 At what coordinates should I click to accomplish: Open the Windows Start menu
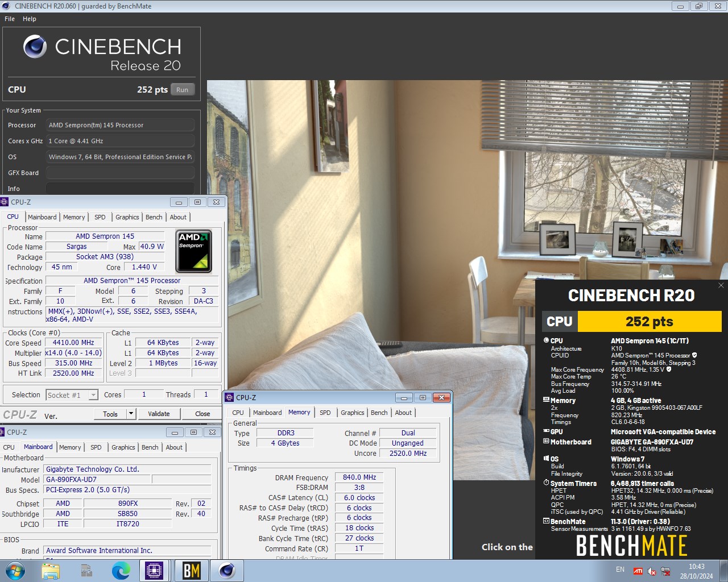coord(15,571)
